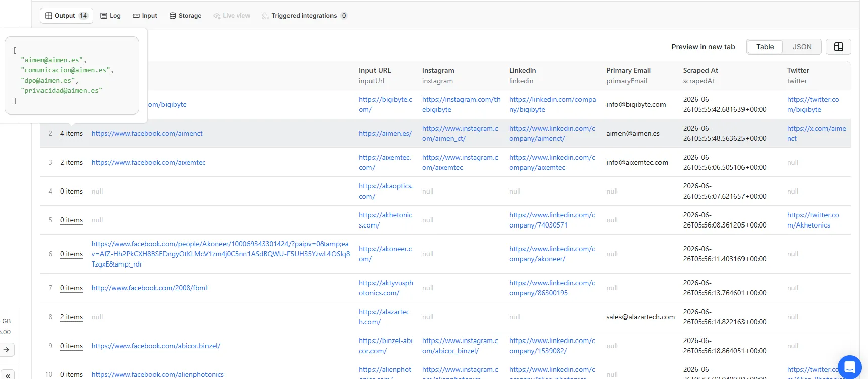This screenshot has width=868, height=379.
Task: Open the akoneer.com input URL
Action: point(386,254)
